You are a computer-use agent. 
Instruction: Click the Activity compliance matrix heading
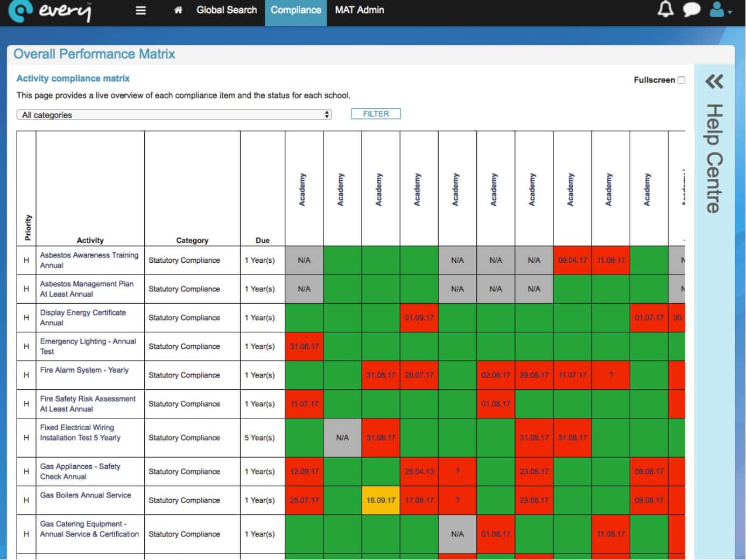73,79
